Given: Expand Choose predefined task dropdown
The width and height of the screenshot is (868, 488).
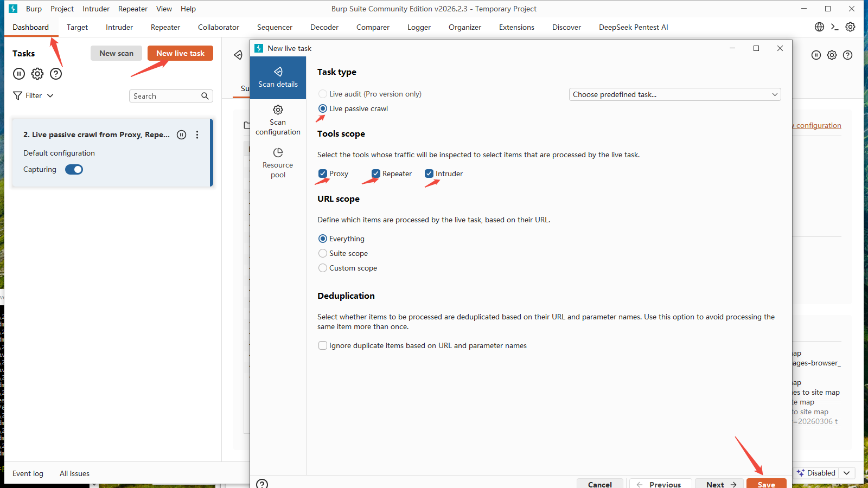Looking at the screenshot, I should coord(674,94).
